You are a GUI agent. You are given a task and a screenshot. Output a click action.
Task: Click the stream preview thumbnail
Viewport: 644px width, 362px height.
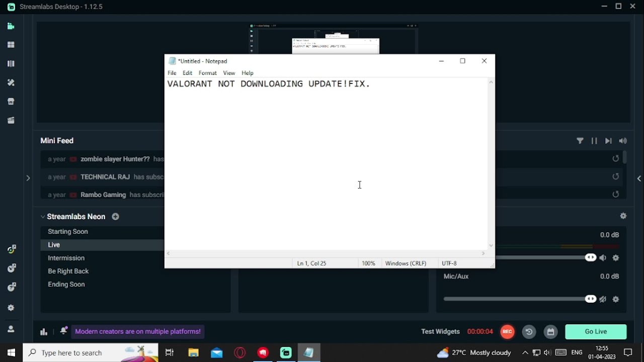pyautogui.click(x=334, y=39)
